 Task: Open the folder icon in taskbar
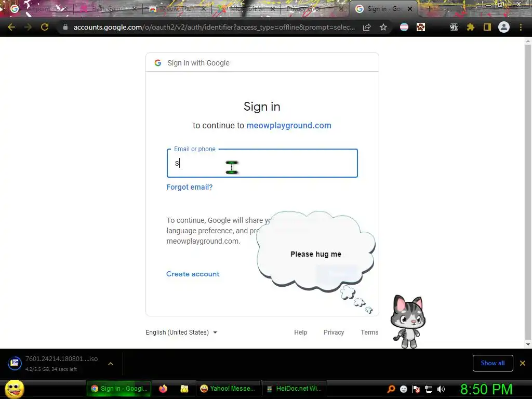coord(184,389)
